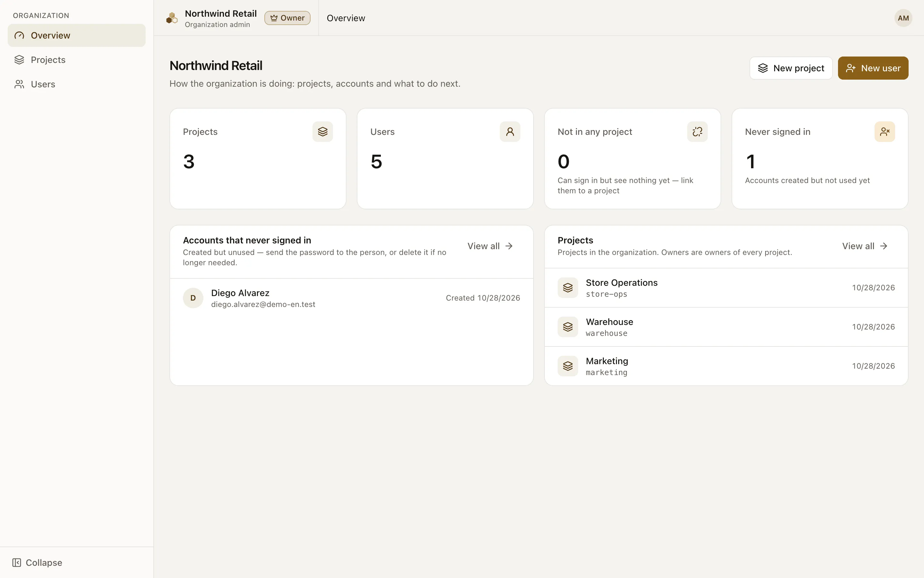Go to Users in the sidebar

coord(76,84)
